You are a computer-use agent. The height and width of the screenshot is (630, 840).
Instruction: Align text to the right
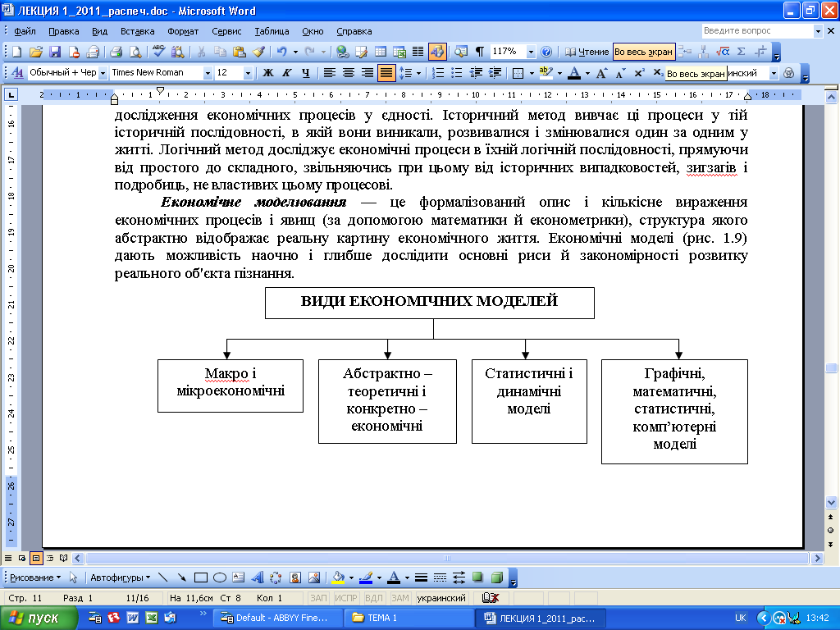(x=367, y=73)
